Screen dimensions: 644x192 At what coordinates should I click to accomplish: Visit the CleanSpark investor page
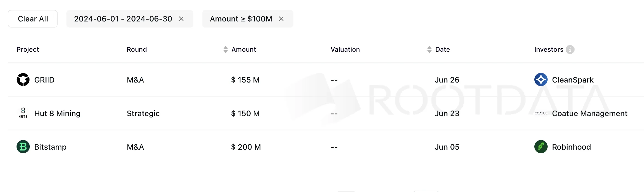point(573,80)
